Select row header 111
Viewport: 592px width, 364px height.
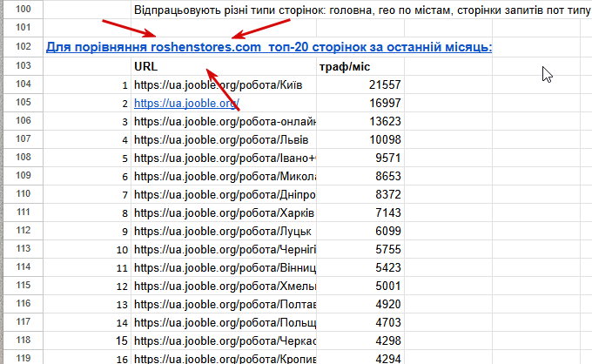pos(23,212)
